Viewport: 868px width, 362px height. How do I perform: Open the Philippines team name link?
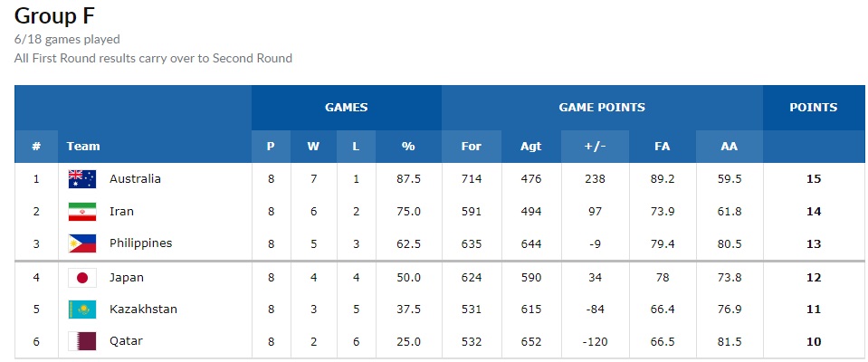click(x=140, y=243)
